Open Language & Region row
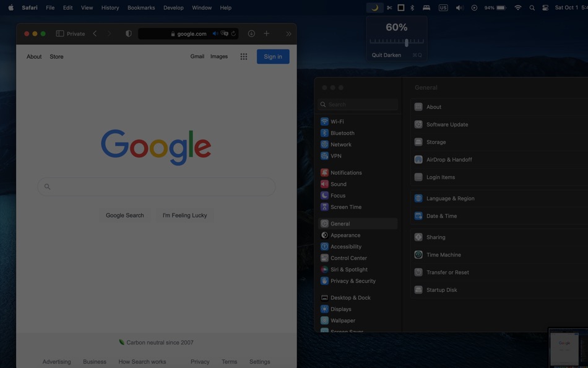This screenshot has height=368, width=588. click(x=499, y=198)
